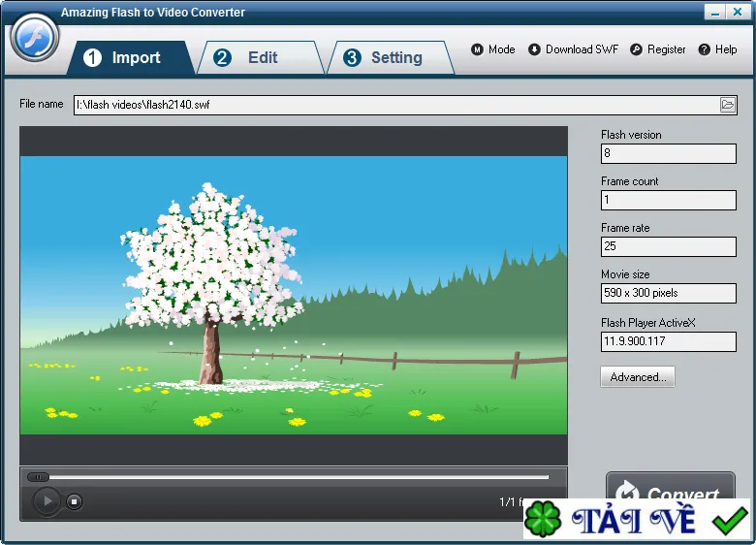Click the playback seek slider handle
The width and height of the screenshot is (756, 545).
tap(38, 477)
